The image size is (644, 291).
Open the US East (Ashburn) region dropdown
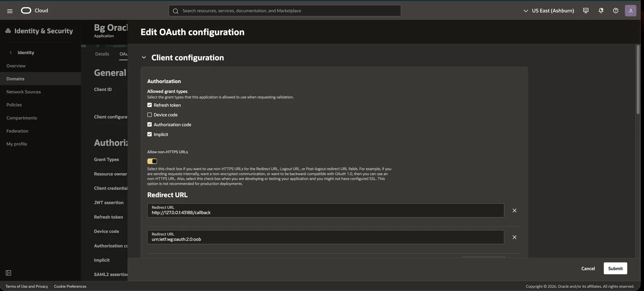549,10
